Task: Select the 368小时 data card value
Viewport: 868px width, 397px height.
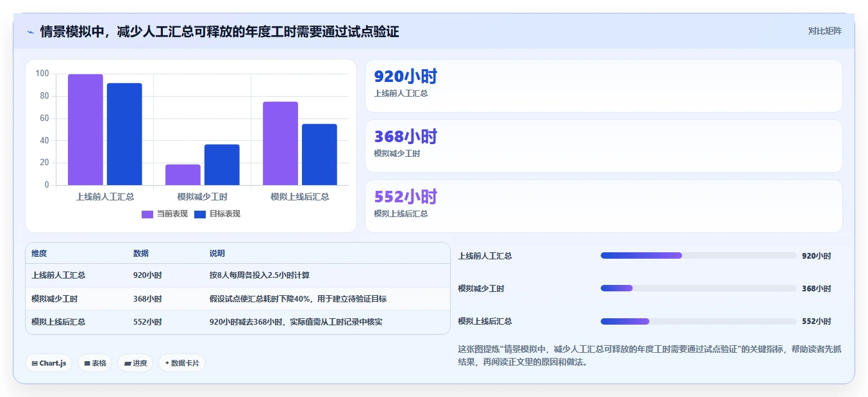Action: pos(405,136)
